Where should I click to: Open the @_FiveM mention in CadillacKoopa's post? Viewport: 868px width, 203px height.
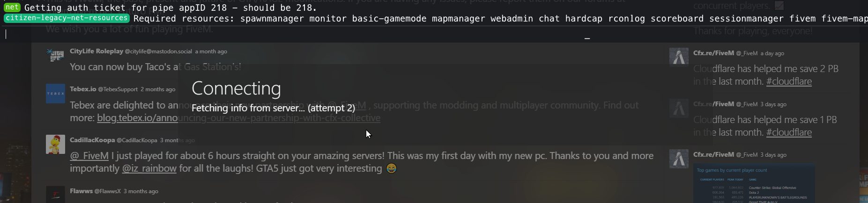(x=89, y=156)
